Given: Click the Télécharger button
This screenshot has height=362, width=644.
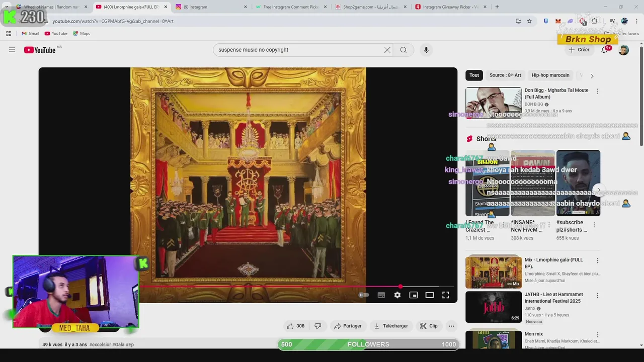Looking at the screenshot, I should (x=391, y=326).
